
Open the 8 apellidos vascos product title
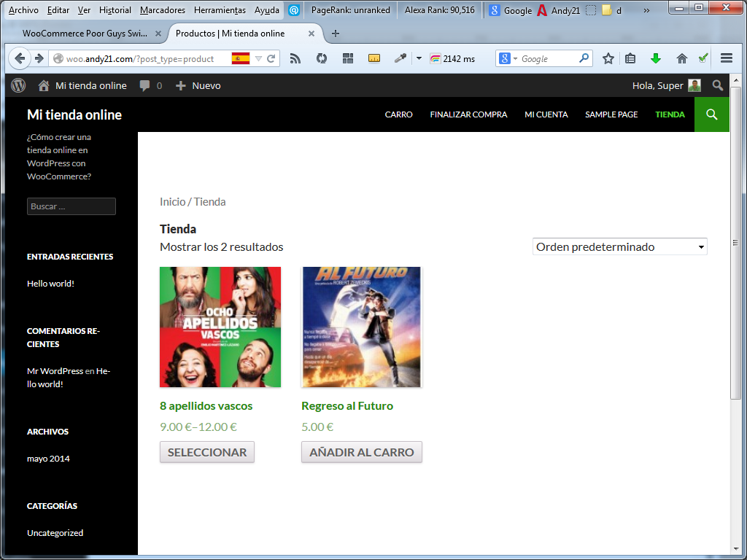coord(206,405)
